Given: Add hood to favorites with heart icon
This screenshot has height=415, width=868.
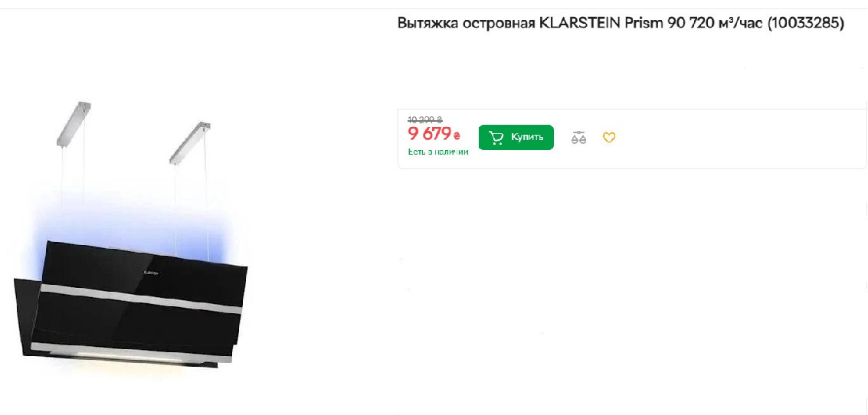Looking at the screenshot, I should [609, 137].
